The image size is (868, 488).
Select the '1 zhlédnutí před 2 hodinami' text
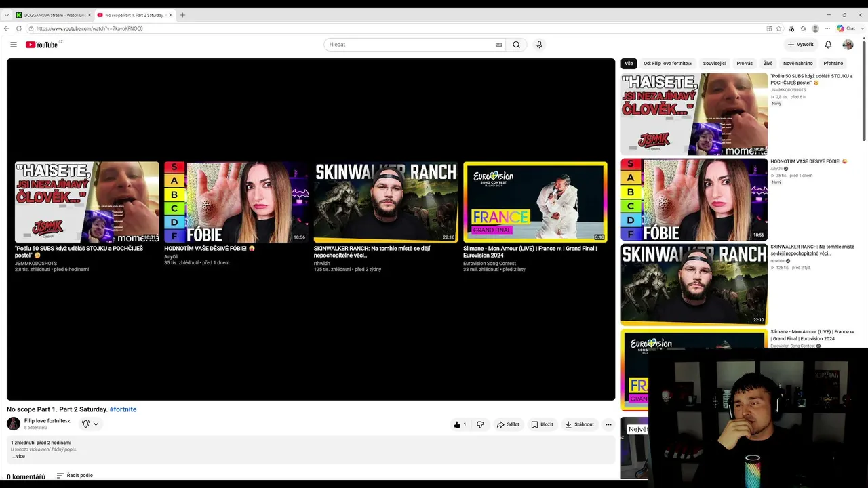coord(41,443)
